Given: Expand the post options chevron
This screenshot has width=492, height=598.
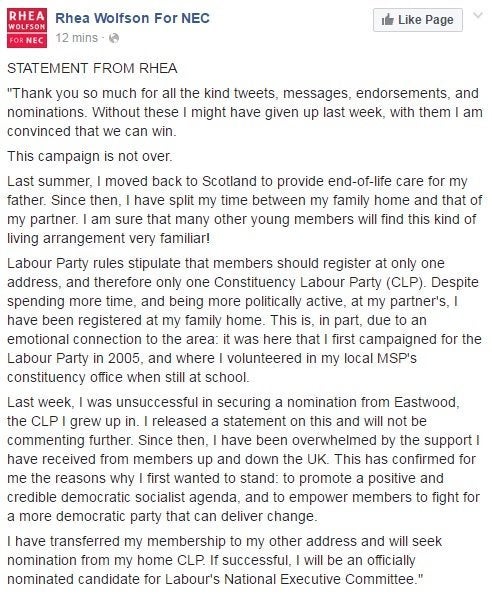Looking at the screenshot, I should (x=478, y=15).
